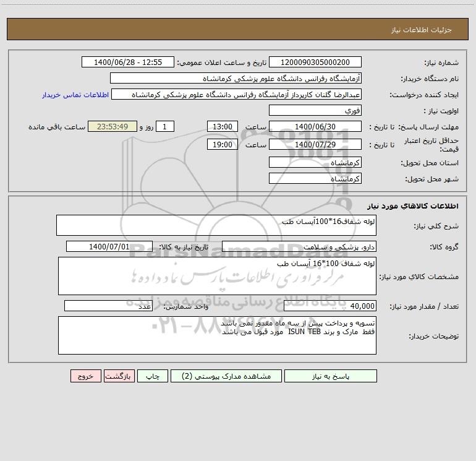Click the goods specifications text area
Viewport: 476px width, 461px height.
tap(217, 276)
